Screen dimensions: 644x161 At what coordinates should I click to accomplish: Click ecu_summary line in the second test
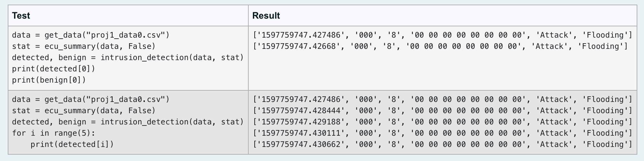click(84, 111)
